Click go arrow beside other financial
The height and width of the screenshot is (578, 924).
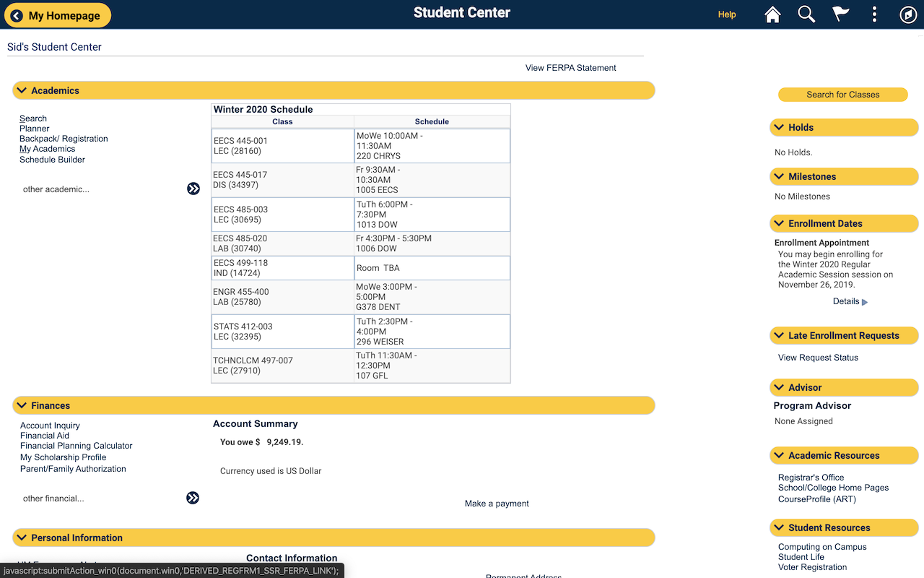pos(193,498)
